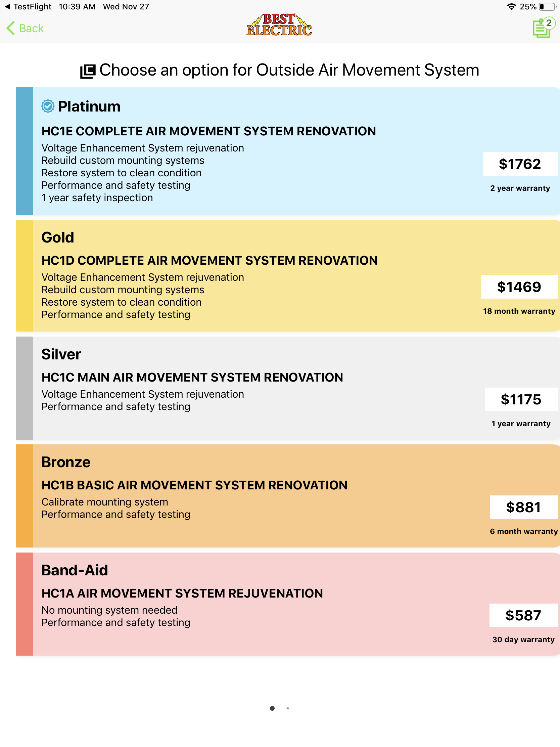Tap the back chevron arrow
Screen dimensions: 560x747
tap(11, 28)
